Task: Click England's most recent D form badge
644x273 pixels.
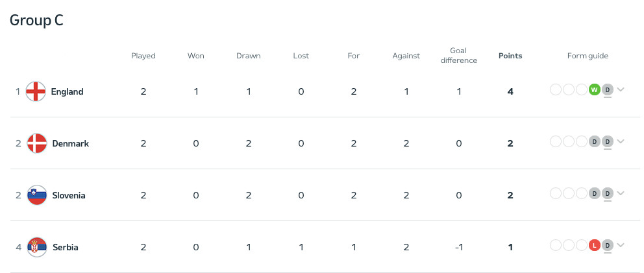Action: click(x=608, y=89)
